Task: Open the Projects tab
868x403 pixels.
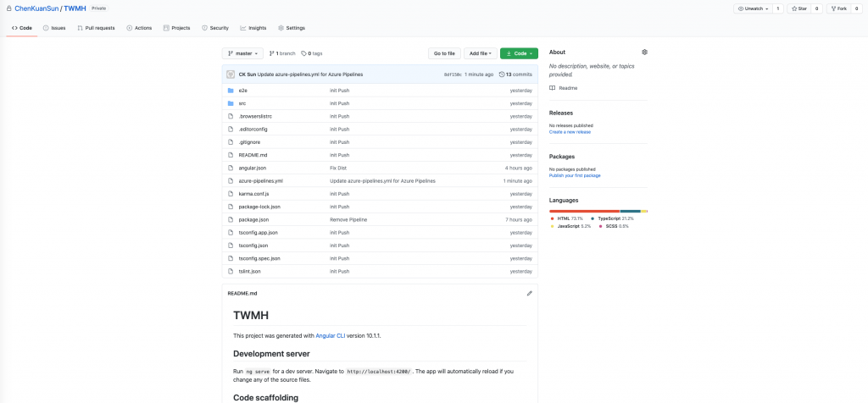Action: [176, 28]
